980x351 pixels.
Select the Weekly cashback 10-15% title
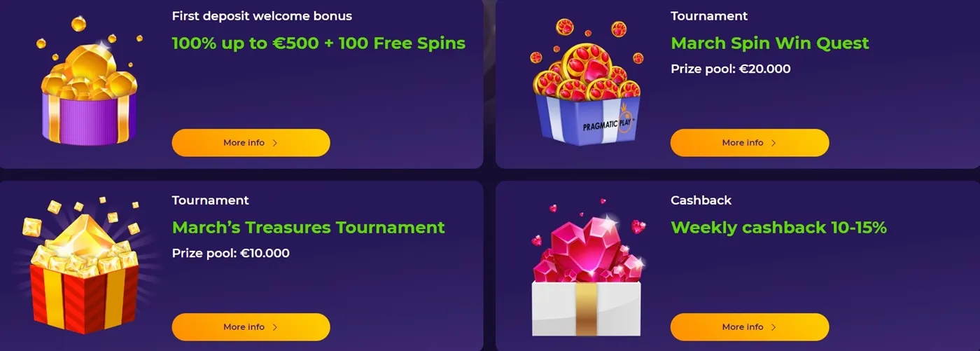[779, 228]
